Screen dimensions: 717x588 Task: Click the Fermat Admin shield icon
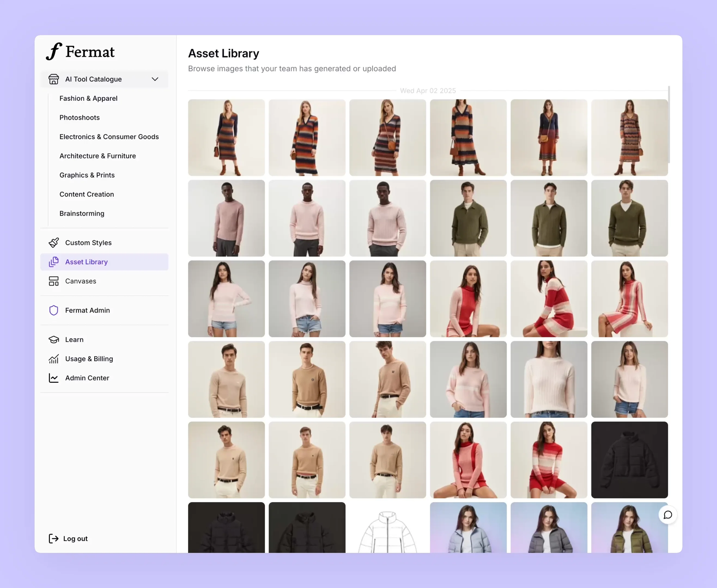[x=54, y=310]
